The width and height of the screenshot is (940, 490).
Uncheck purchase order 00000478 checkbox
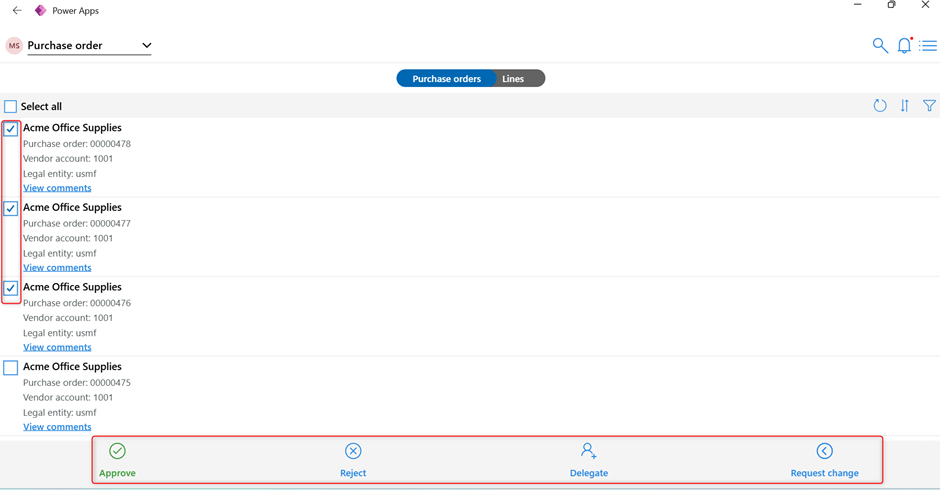[x=11, y=129]
